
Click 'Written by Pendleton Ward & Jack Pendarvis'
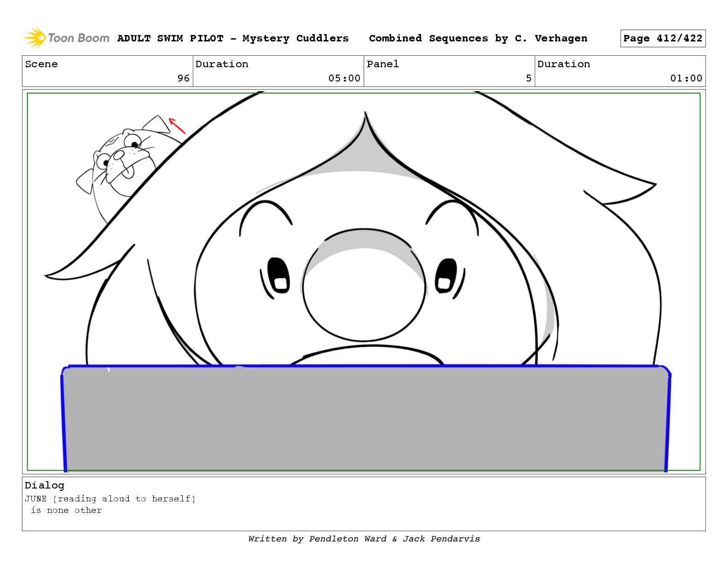(x=364, y=539)
